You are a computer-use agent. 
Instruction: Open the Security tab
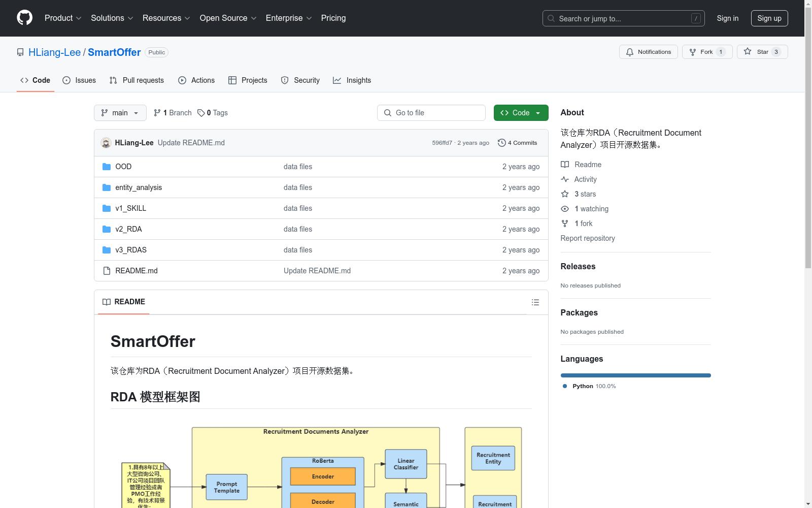point(300,80)
